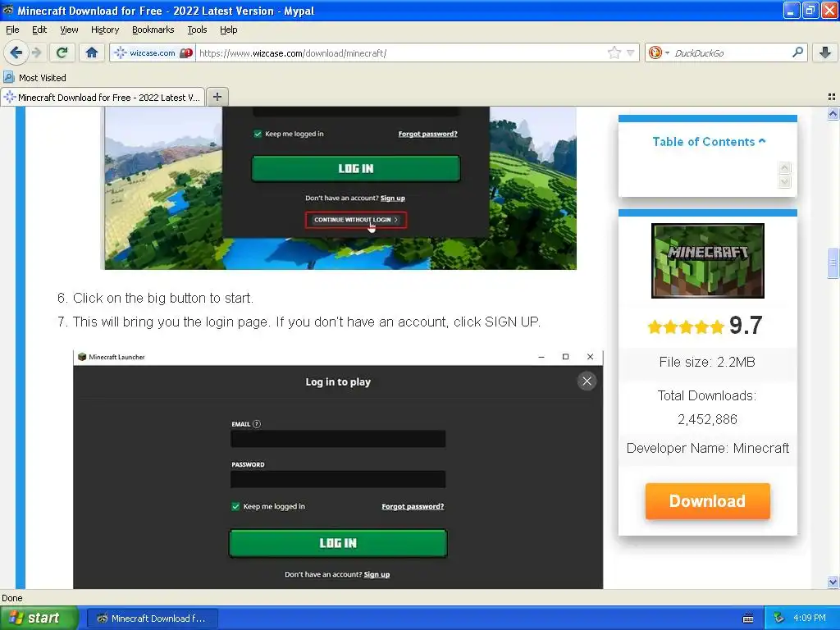Show all tabs list icon
This screenshot has height=630, width=840.
tap(832, 97)
